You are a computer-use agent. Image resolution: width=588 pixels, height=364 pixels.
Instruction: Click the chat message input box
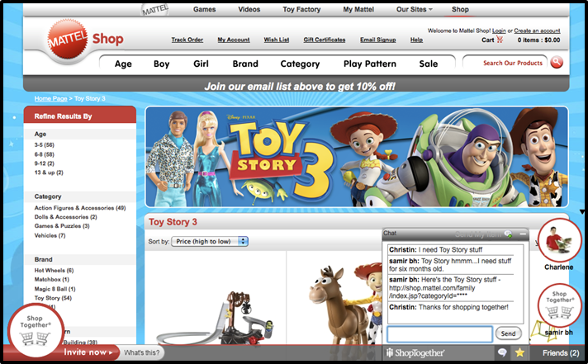click(x=439, y=333)
